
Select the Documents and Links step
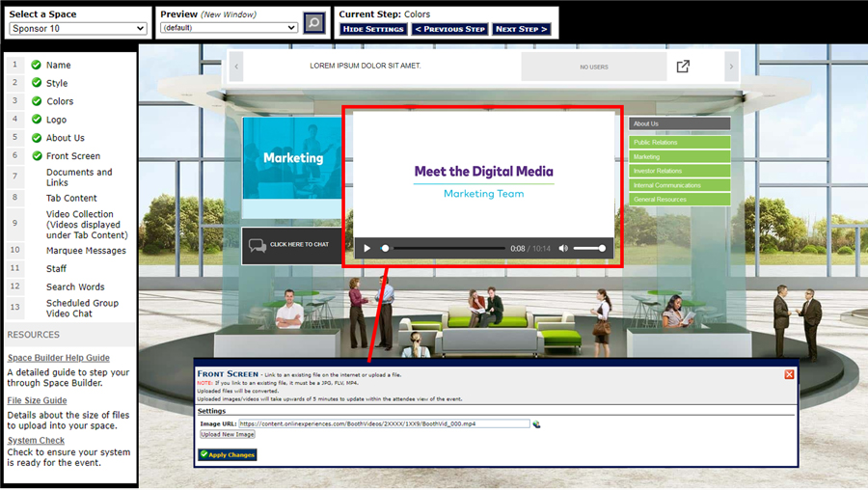coord(79,177)
